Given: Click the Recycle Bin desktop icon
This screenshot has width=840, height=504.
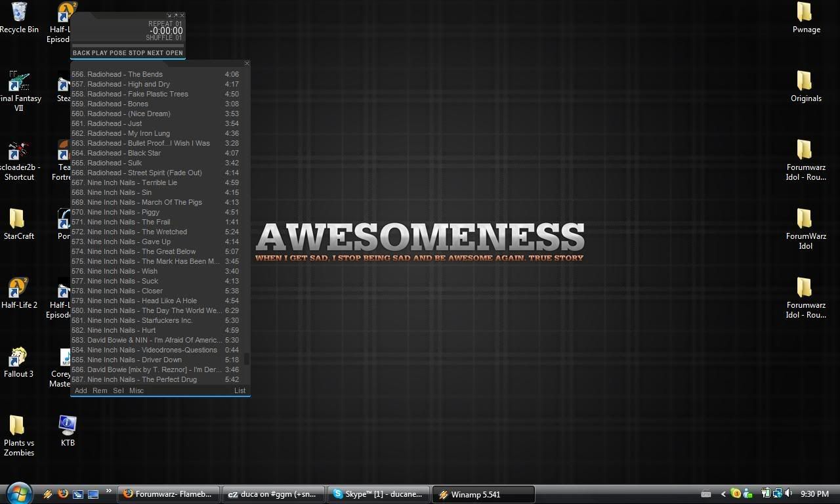Looking at the screenshot, I should click(x=19, y=18).
